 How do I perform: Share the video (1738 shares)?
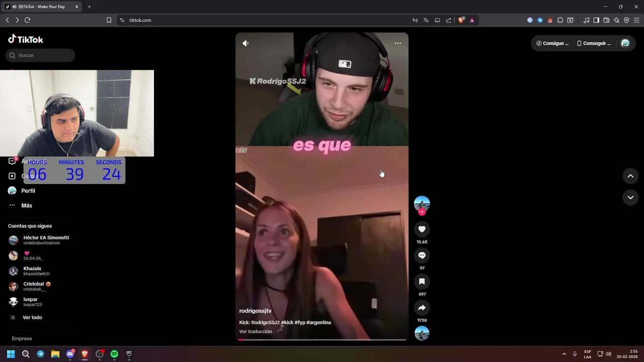[x=422, y=308]
